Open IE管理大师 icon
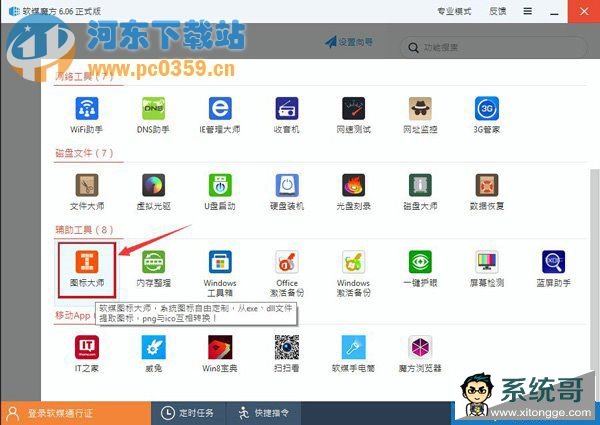 221,109
